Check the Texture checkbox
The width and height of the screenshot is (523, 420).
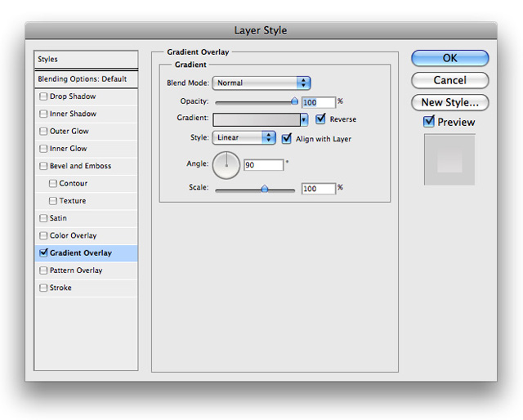click(52, 201)
